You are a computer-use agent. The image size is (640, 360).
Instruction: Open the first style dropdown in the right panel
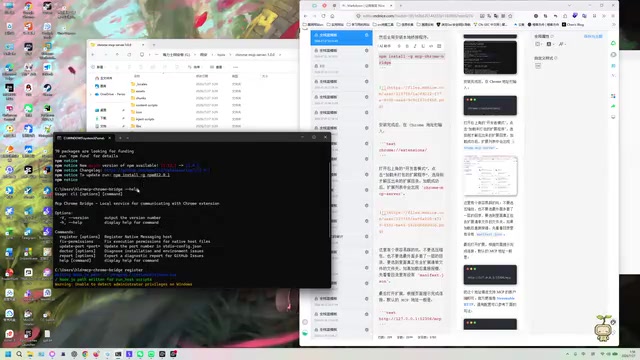tap(538, 44)
